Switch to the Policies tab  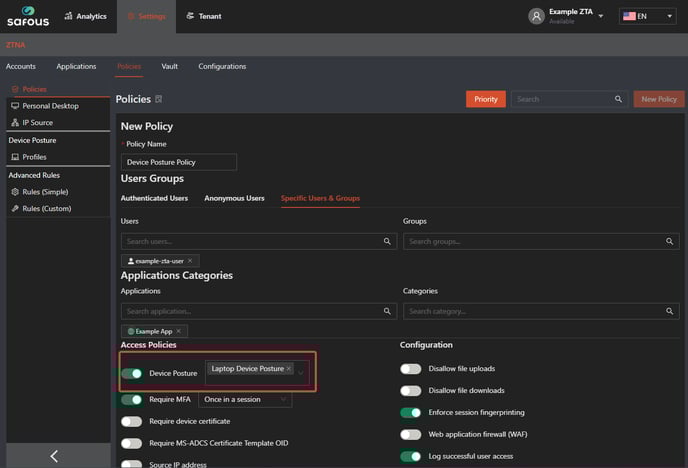[x=129, y=66]
